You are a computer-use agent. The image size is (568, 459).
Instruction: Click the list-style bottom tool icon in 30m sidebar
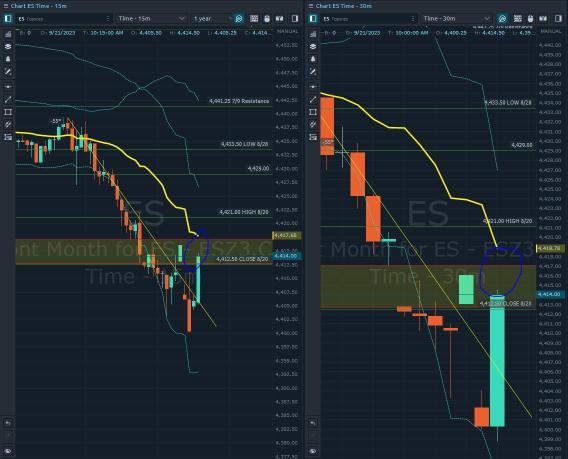coord(313,137)
